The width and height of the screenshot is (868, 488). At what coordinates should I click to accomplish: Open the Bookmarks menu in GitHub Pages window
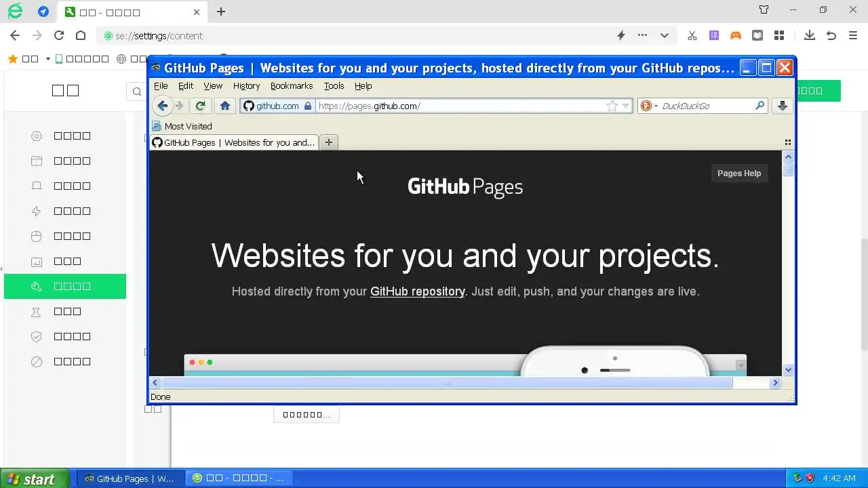[x=292, y=86]
